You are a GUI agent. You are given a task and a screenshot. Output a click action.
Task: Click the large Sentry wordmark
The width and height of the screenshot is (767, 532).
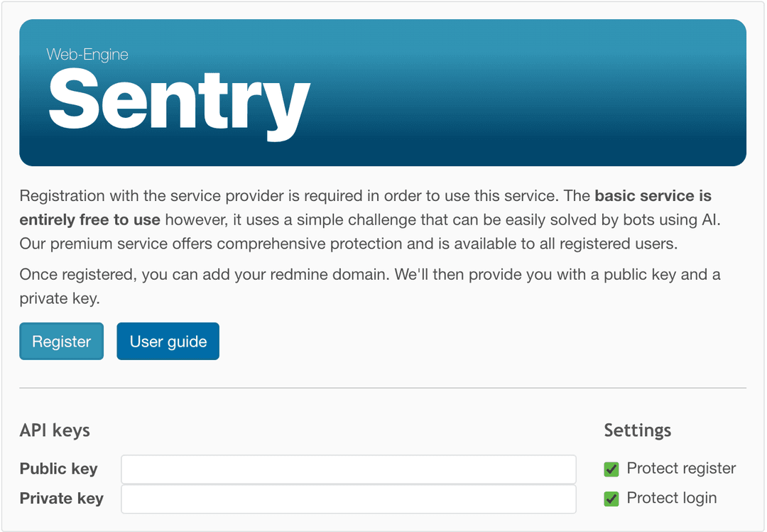coord(178,99)
